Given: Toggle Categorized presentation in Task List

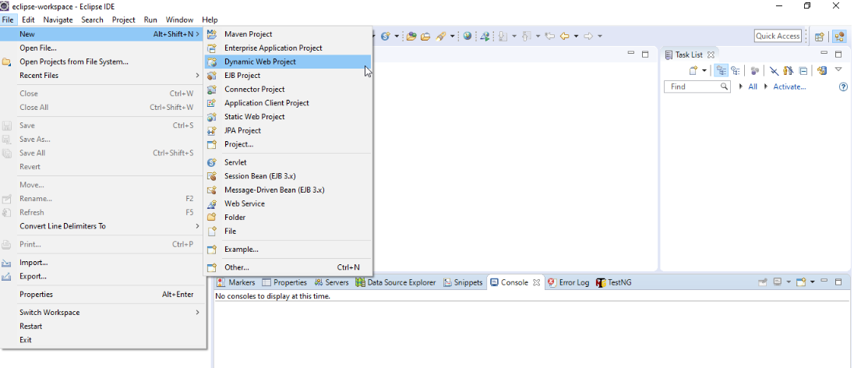Looking at the screenshot, I should tap(721, 70).
